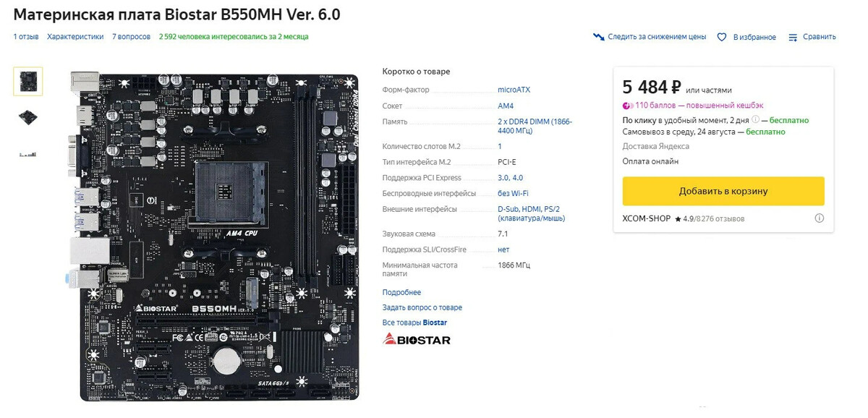Click the 'Задать вопрос о товаре' link

(x=422, y=307)
